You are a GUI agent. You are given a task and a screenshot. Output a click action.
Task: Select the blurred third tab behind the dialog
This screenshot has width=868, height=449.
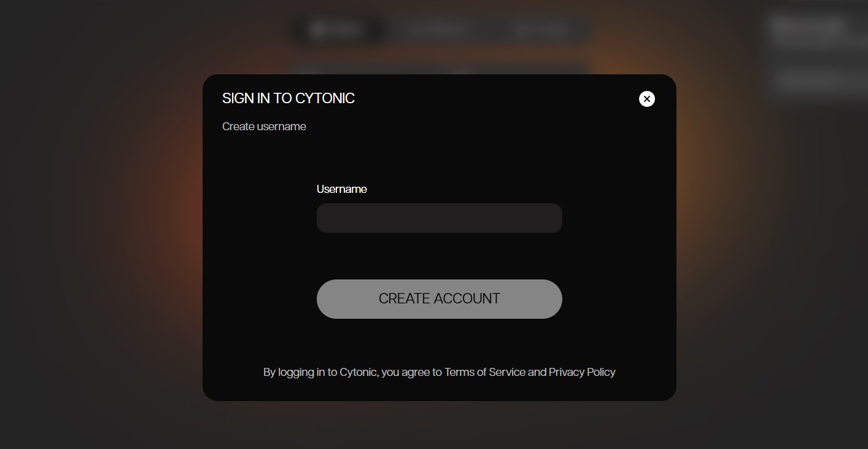click(x=540, y=29)
